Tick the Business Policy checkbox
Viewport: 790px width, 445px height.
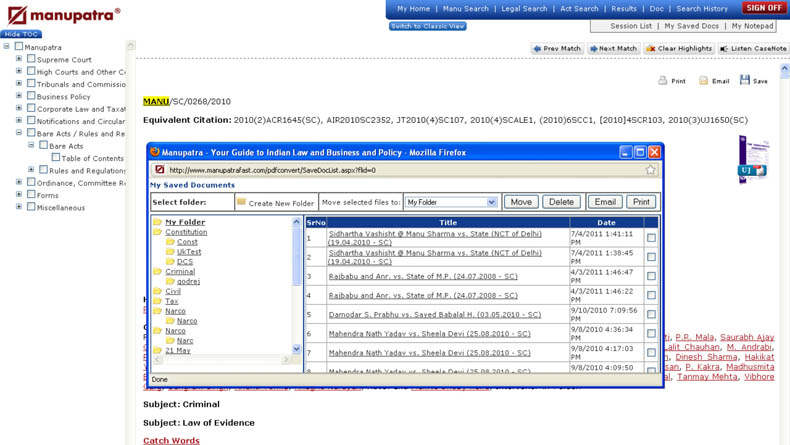pos(31,96)
